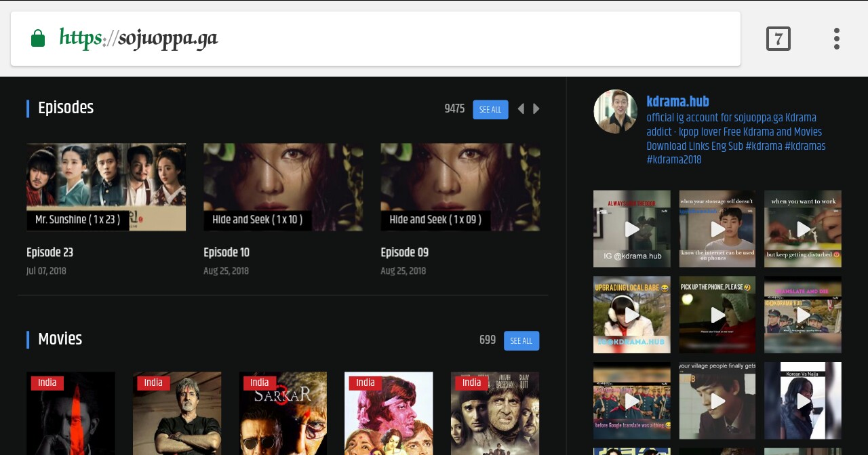Open the Sarkar movie poster

click(283, 413)
